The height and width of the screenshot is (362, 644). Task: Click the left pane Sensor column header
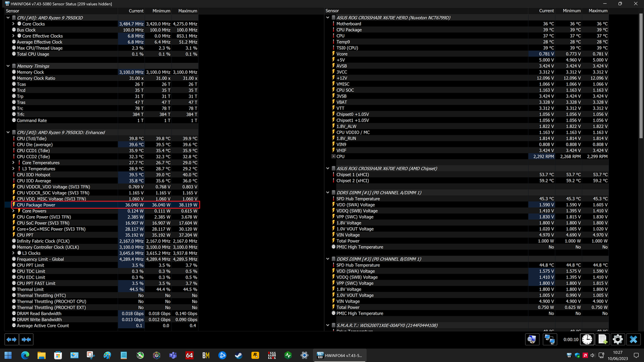coord(61,11)
